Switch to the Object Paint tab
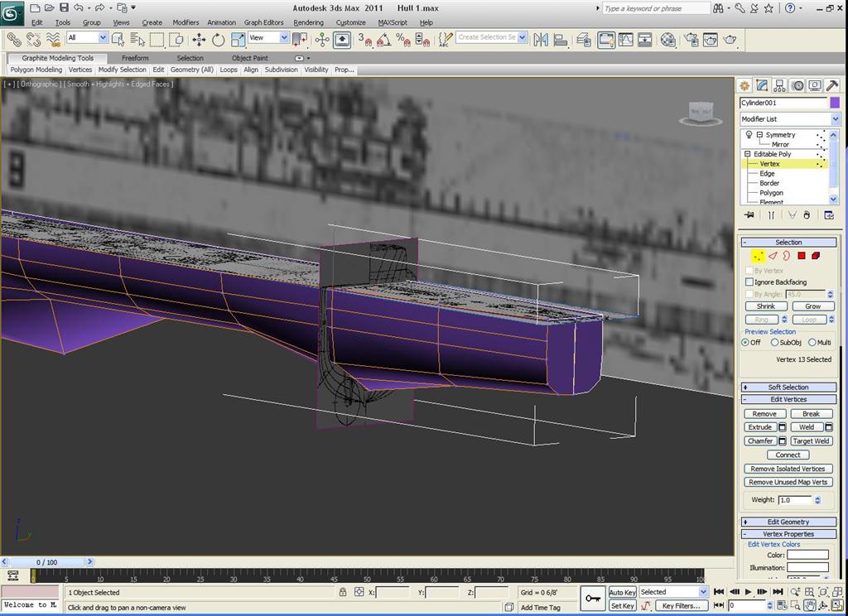Image resolution: width=848 pixels, height=616 pixels. 250,58
